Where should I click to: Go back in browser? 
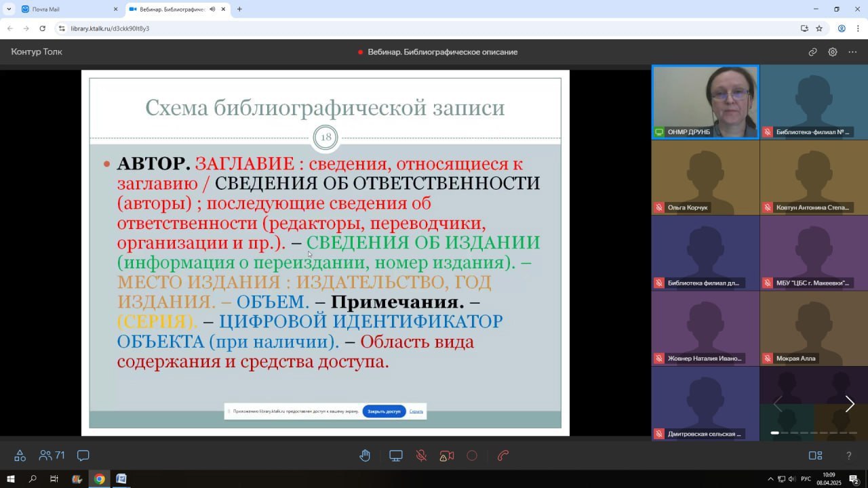(x=9, y=28)
